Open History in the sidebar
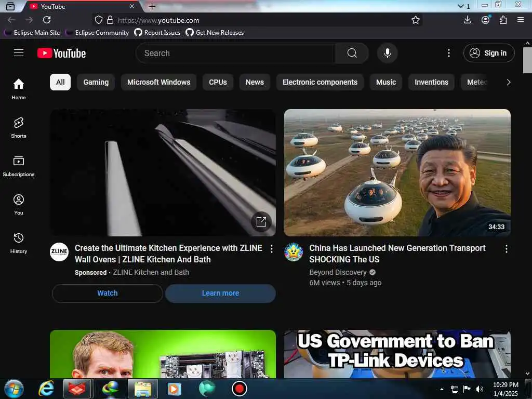Image resolution: width=532 pixels, height=399 pixels. [x=19, y=243]
